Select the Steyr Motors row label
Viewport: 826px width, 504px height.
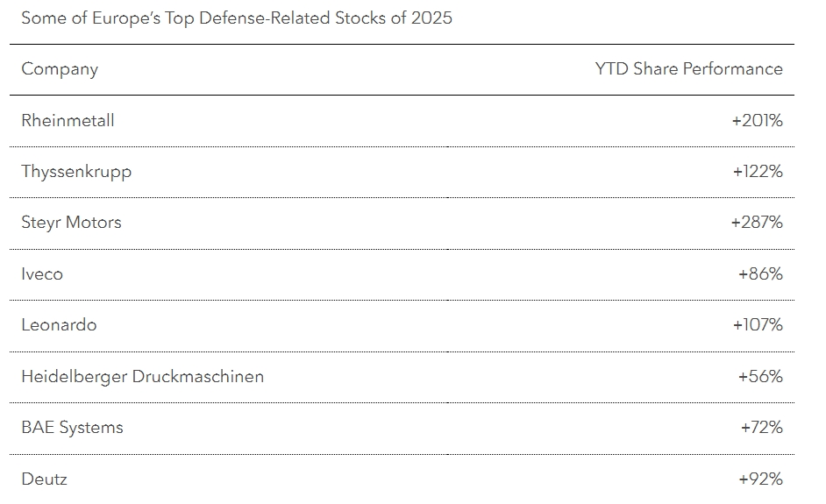coord(71,223)
